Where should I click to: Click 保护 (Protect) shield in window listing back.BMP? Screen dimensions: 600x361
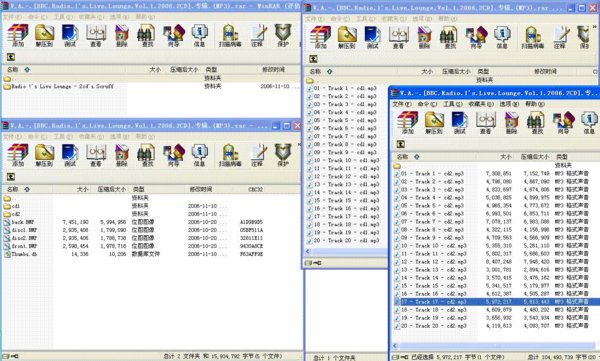283,155
